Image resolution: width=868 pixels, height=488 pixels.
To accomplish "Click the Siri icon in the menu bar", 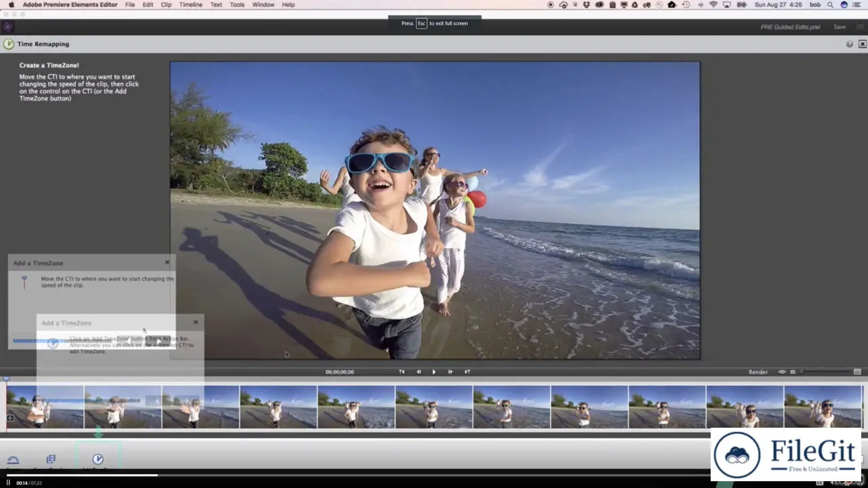I will (844, 5).
